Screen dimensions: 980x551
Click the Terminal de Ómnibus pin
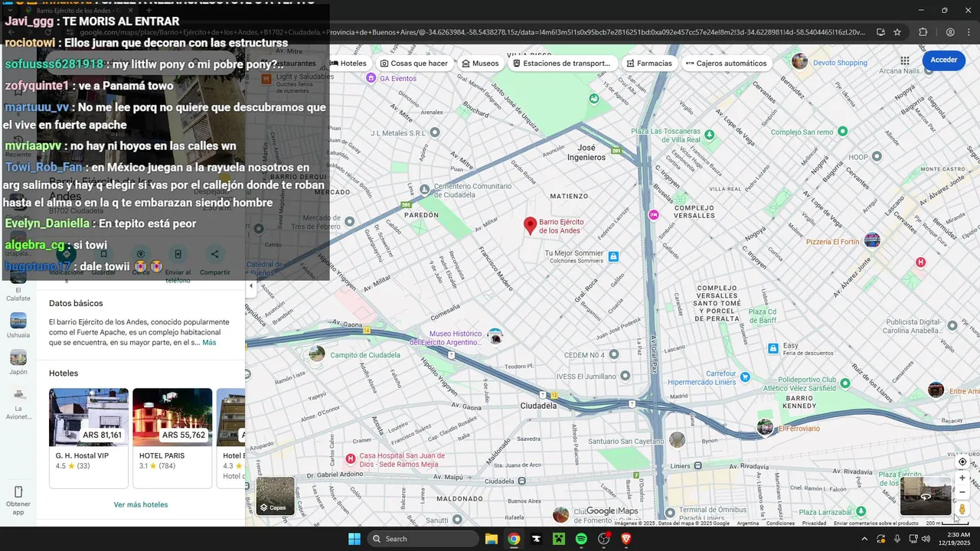click(x=670, y=512)
